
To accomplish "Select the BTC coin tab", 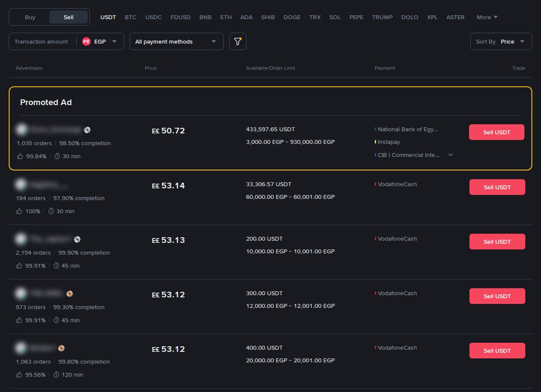I will [130, 17].
